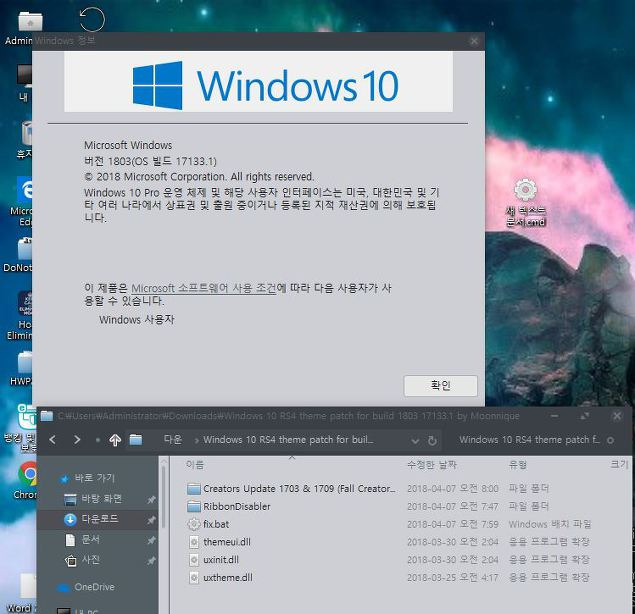Click the Creators Update folder icon

[x=194, y=488]
